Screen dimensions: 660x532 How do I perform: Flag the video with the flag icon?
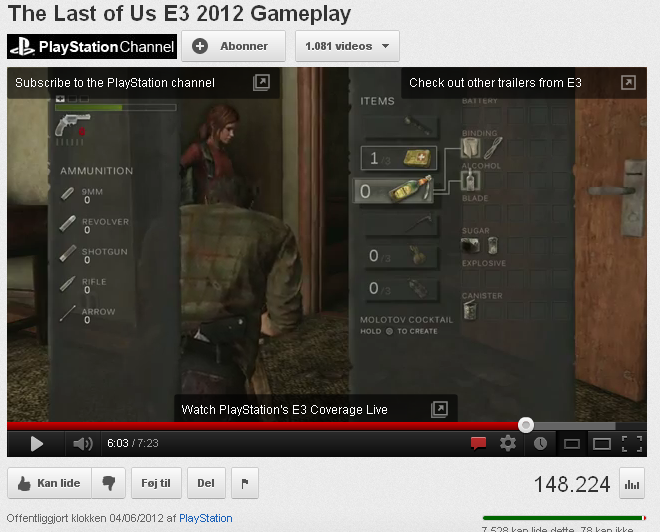point(245,483)
